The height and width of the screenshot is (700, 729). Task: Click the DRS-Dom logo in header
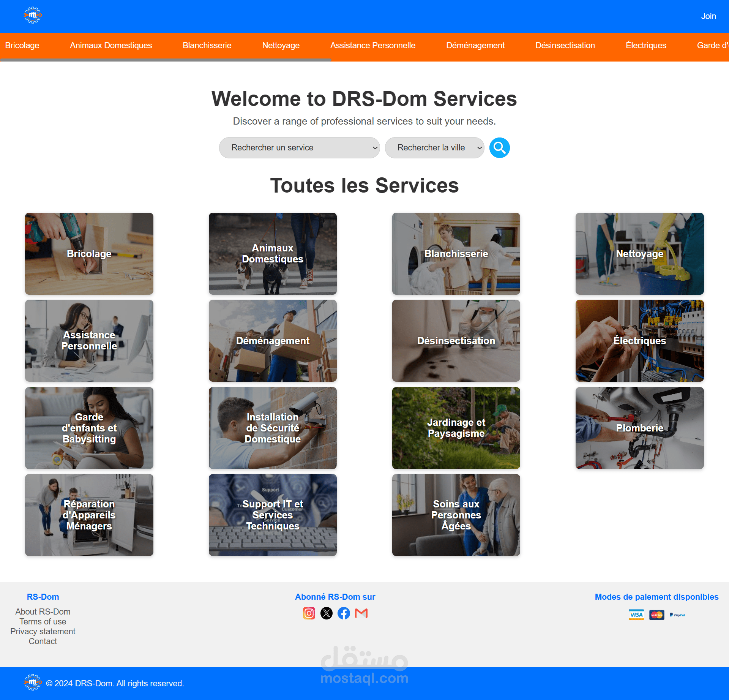point(33,16)
